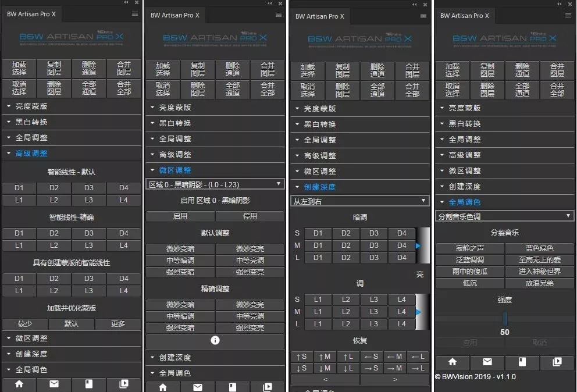Viewport: 577px width, 392px height.
Task: Open the 从左到右 direction dropdown
Action: (359, 201)
